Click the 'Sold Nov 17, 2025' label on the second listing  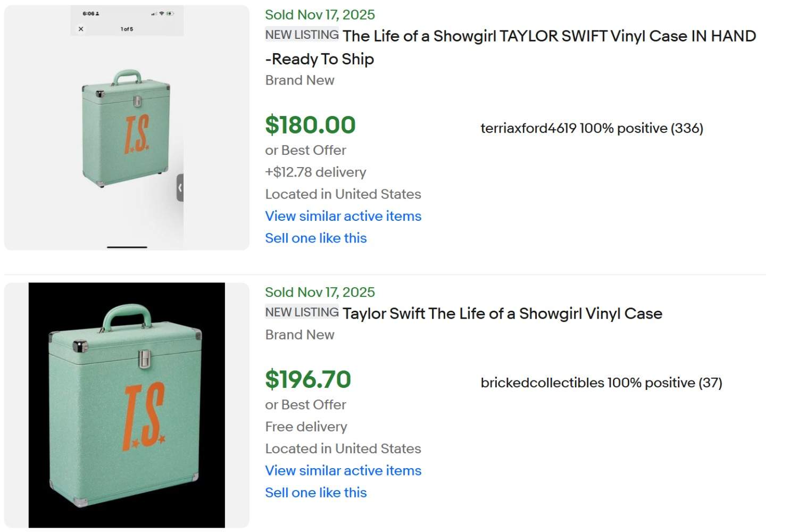coord(320,292)
